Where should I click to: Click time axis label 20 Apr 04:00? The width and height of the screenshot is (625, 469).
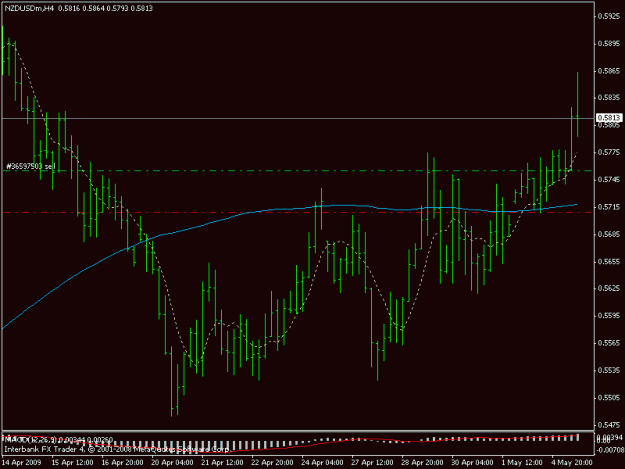(172, 463)
